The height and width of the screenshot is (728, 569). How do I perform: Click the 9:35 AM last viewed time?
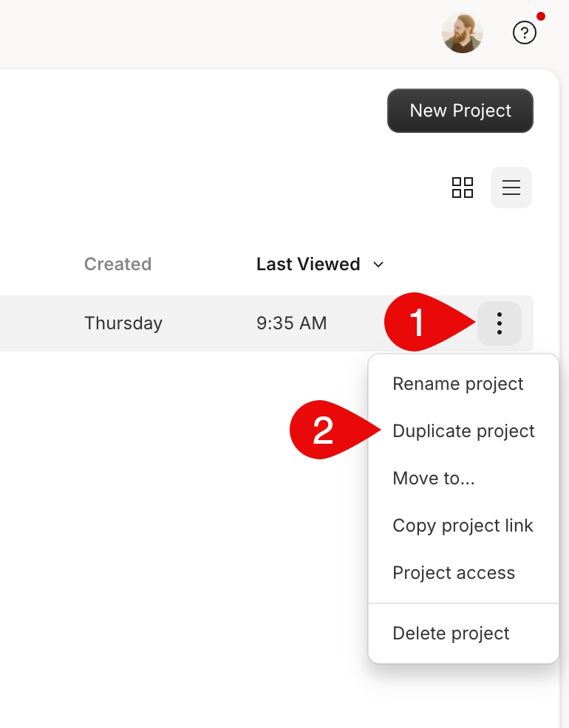pos(292,323)
